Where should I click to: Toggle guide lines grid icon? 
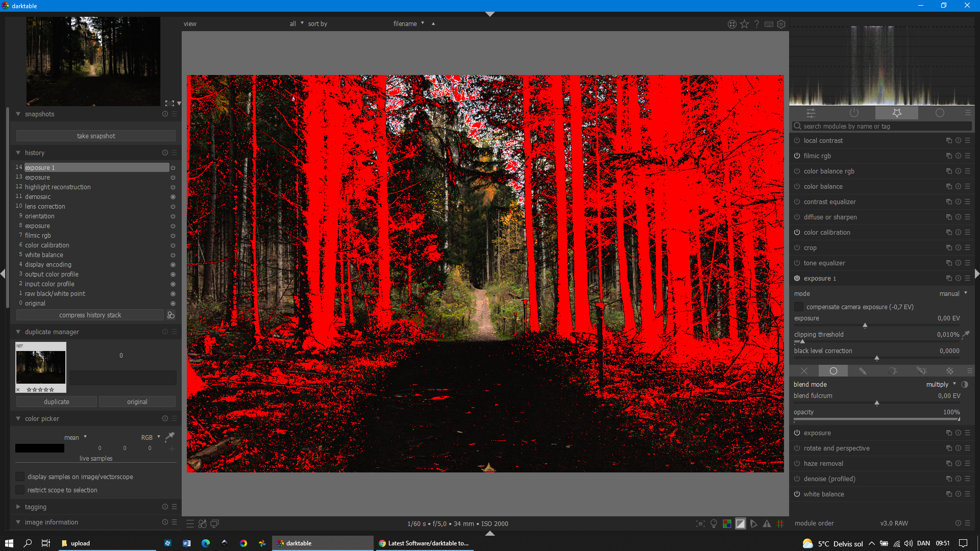780,524
